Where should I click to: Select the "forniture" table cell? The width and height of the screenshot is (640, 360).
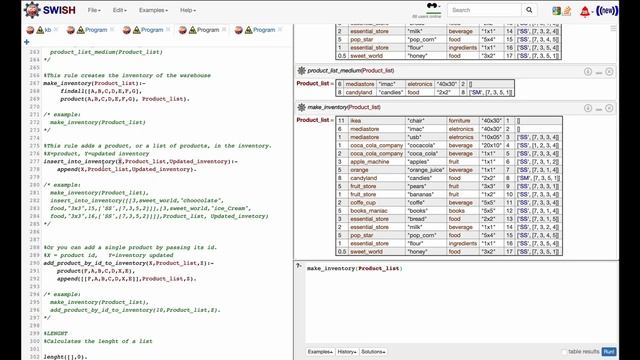tap(462, 121)
